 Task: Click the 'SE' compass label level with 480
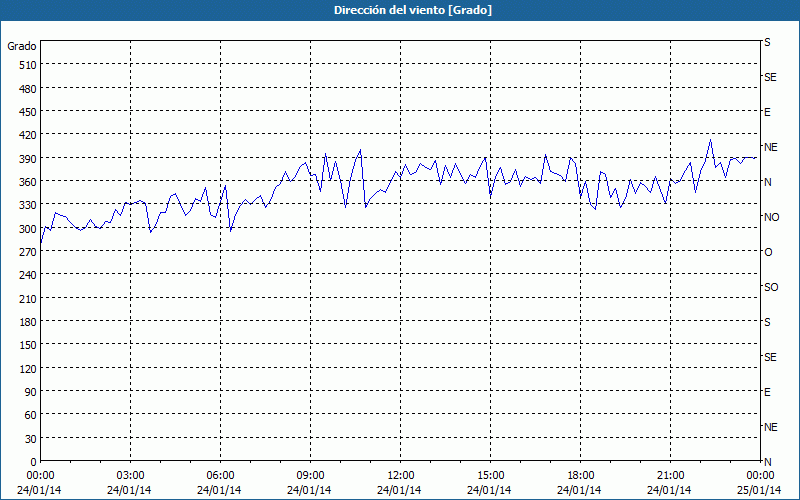[770, 77]
